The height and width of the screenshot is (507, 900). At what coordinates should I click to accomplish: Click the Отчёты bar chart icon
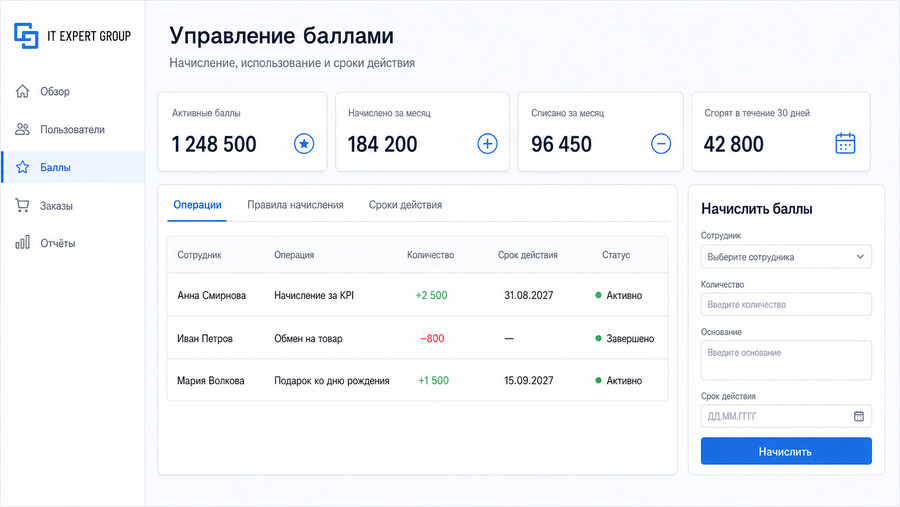22,242
